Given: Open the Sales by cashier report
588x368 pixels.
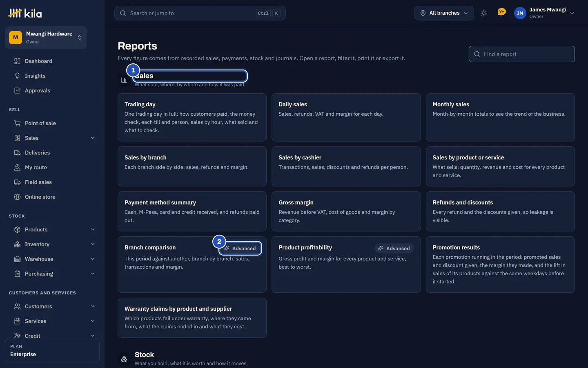Looking at the screenshot, I should pos(346,166).
